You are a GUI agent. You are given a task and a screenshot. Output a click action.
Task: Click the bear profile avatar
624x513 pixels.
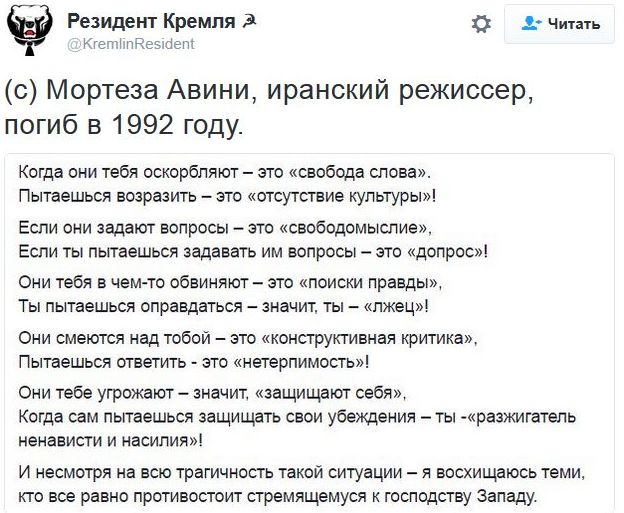30,32
